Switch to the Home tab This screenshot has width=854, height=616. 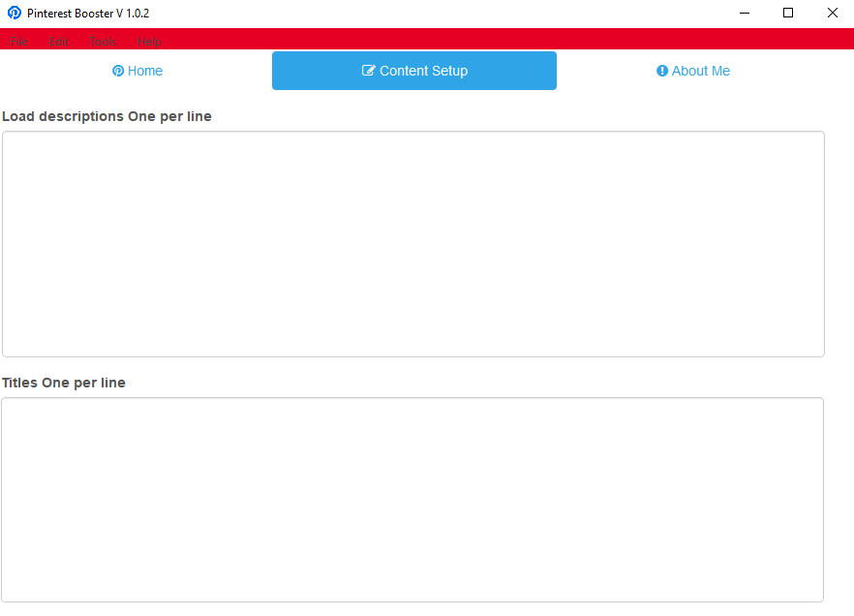coord(137,71)
